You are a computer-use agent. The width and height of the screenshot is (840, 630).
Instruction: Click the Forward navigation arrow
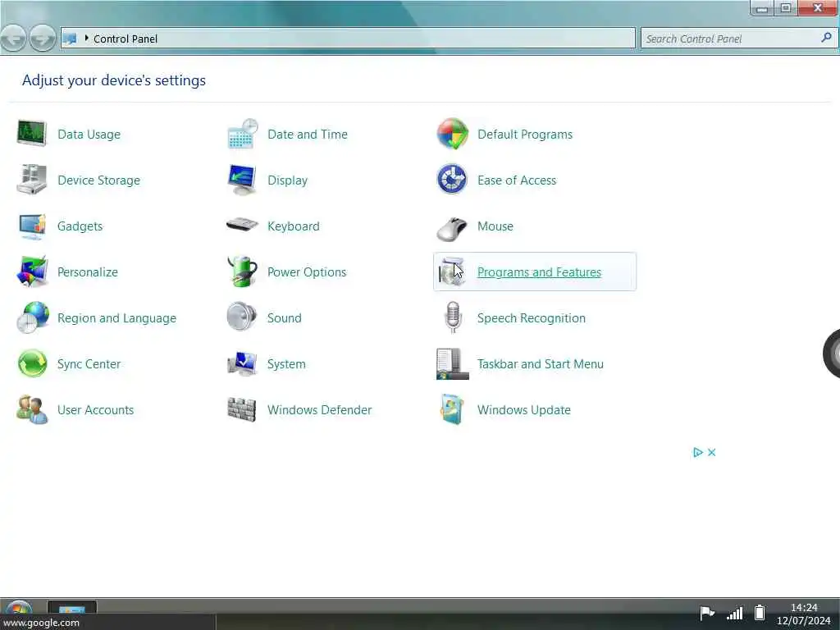tap(43, 39)
